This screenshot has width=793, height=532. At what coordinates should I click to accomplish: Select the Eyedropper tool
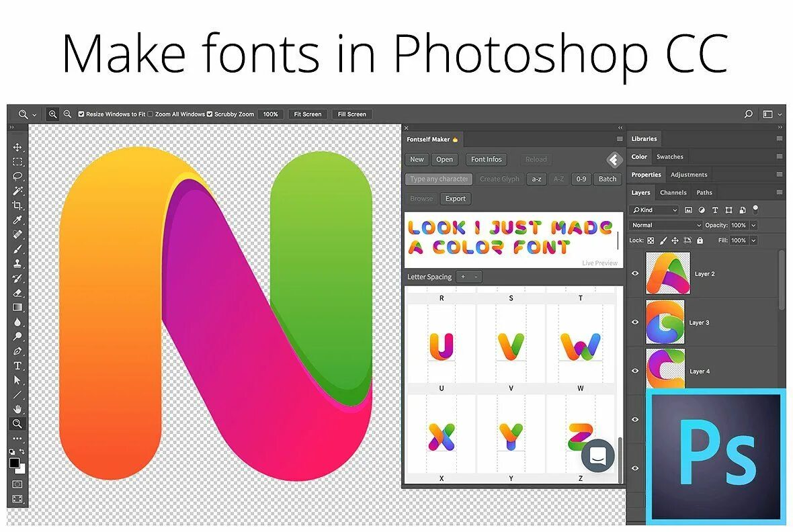17,220
